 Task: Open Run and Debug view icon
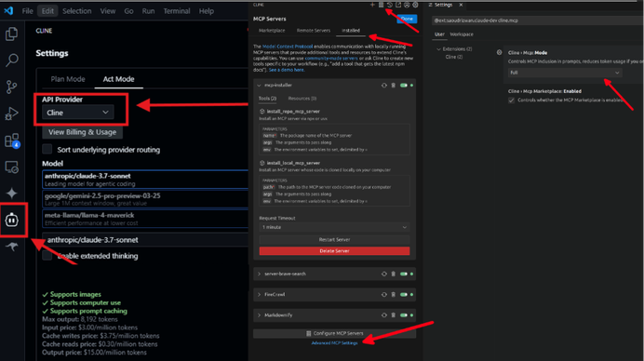pos(11,114)
